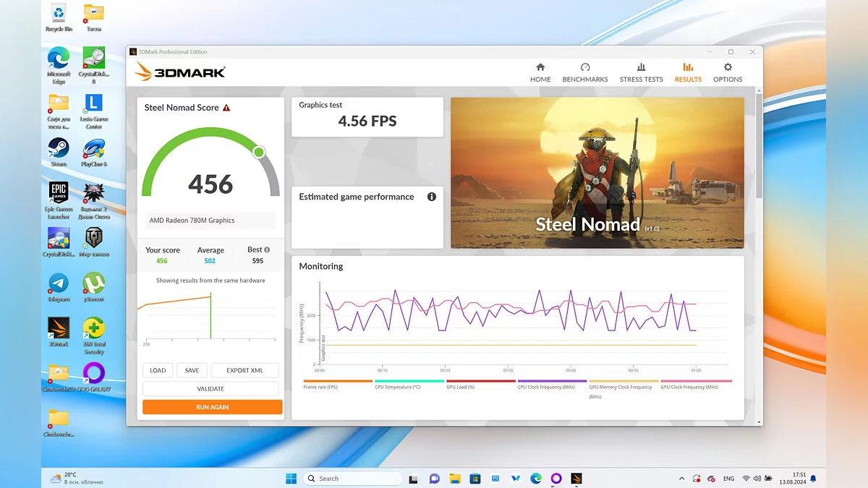
Task: Click the info icon beside Best score
Action: [x=267, y=250]
